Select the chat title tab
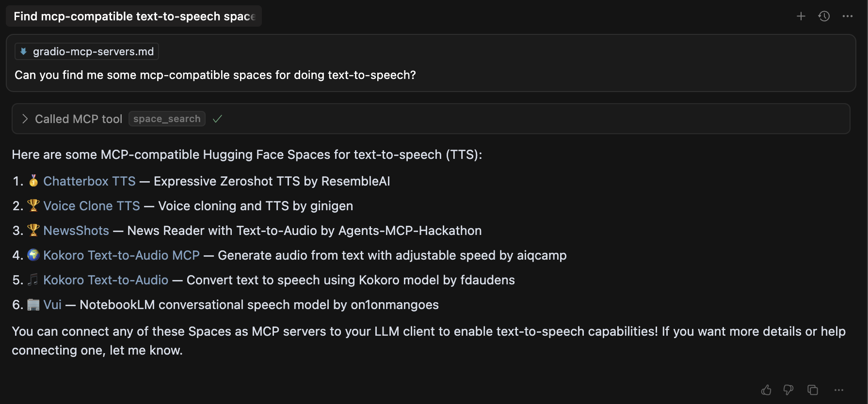This screenshot has width=868, height=404. (x=134, y=16)
